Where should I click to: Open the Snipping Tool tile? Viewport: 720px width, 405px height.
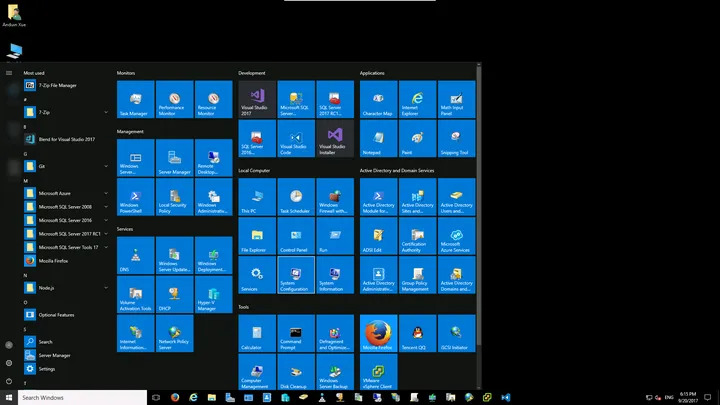pyautogui.click(x=456, y=138)
